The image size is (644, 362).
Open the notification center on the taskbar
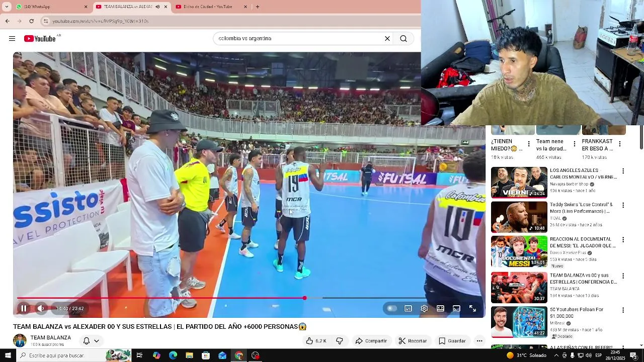point(634,355)
